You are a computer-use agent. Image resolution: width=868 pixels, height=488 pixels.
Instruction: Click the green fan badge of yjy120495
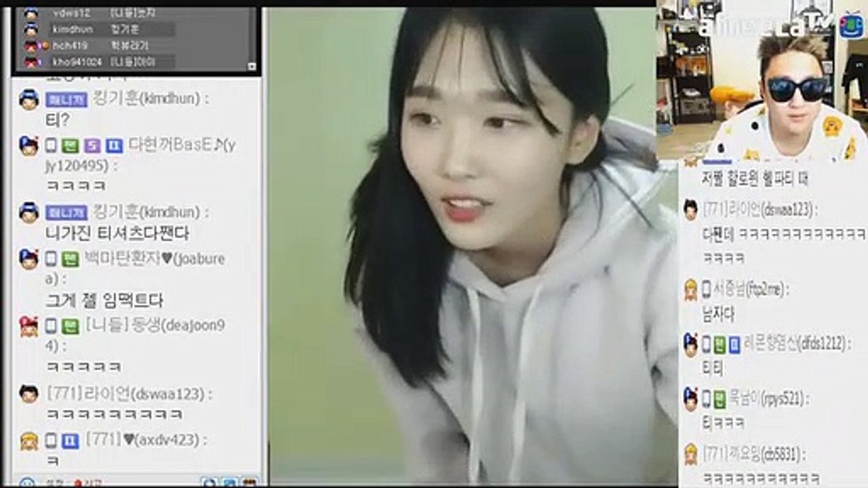pos(71,145)
